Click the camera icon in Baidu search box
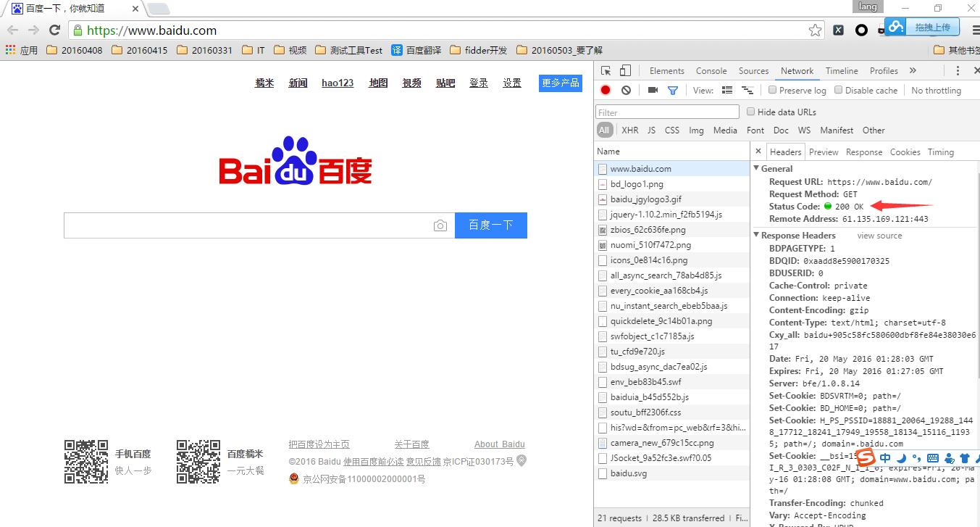 coord(440,225)
